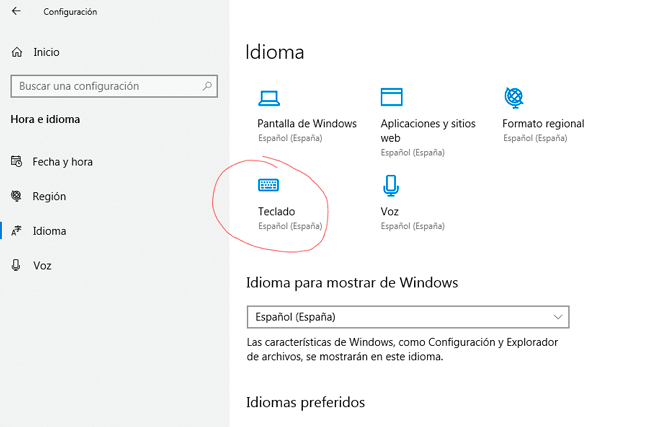Select Región in the sidebar
Viewport: 650px width, 427px height.
(x=49, y=196)
